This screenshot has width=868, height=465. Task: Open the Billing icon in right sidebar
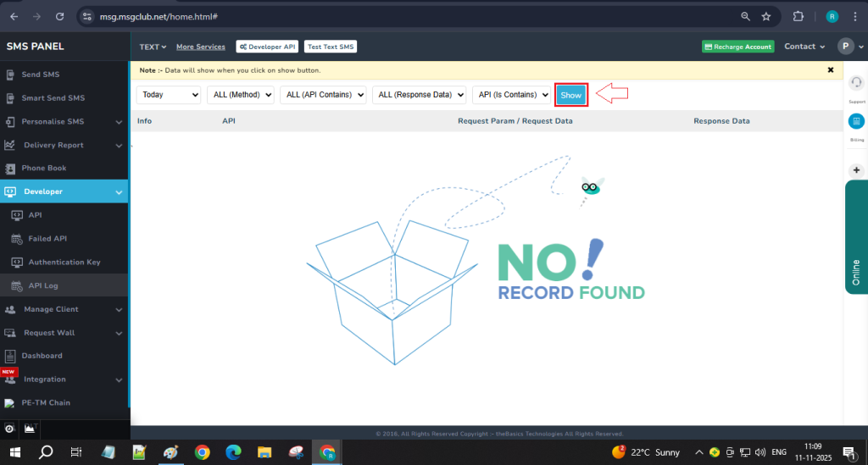pyautogui.click(x=856, y=122)
